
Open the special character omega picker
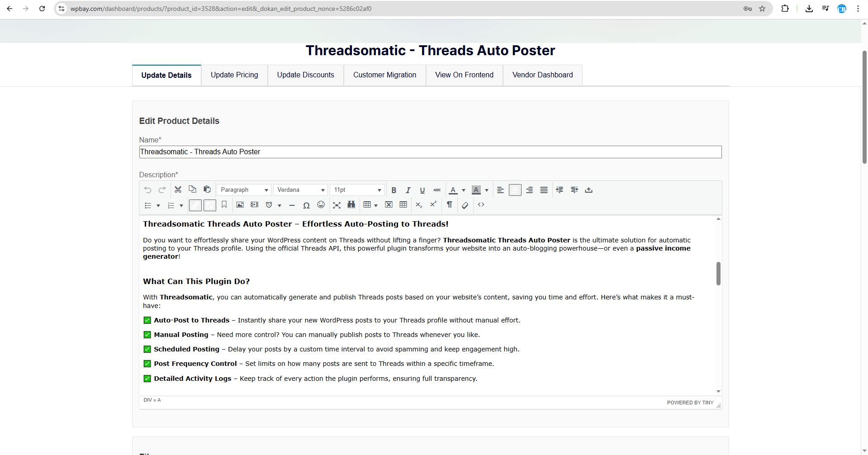tap(307, 205)
